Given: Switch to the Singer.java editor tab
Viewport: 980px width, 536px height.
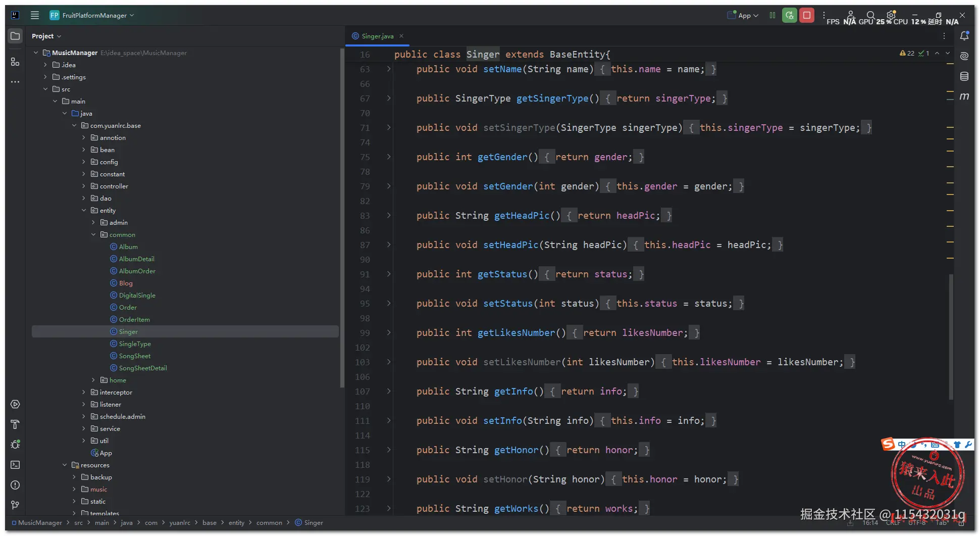Looking at the screenshot, I should click(377, 36).
